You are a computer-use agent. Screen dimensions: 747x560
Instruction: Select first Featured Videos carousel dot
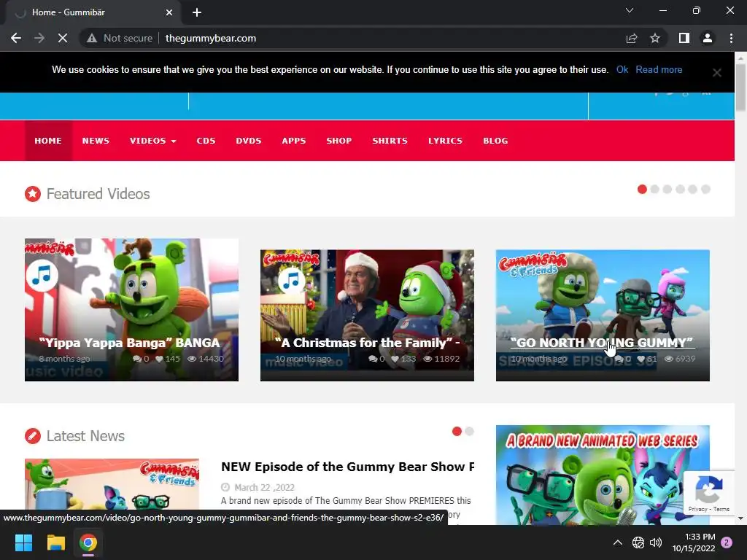642,189
